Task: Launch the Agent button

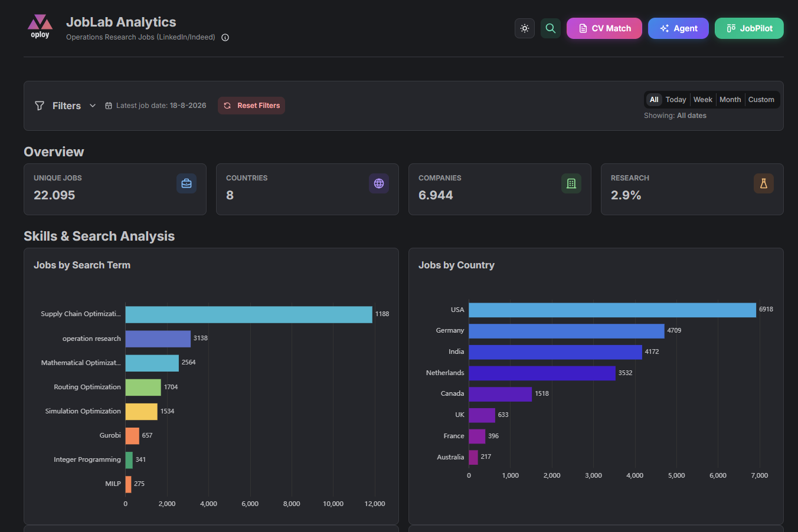Action: [678, 28]
